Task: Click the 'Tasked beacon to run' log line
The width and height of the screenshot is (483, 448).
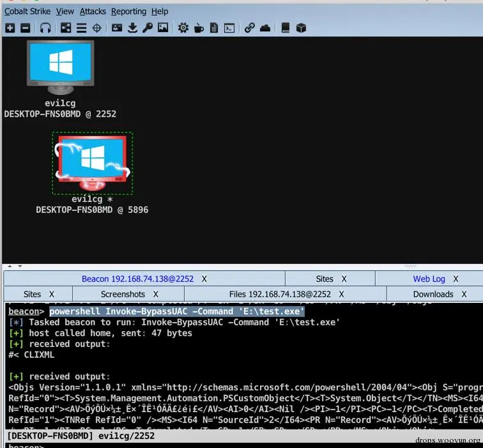Action: tap(174, 322)
